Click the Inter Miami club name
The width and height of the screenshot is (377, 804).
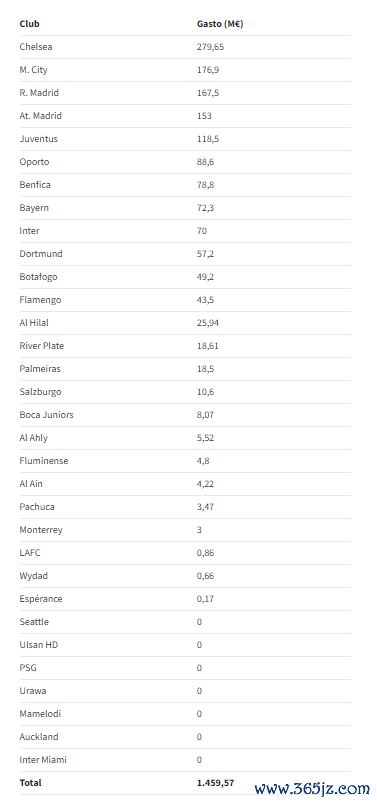[43, 760]
